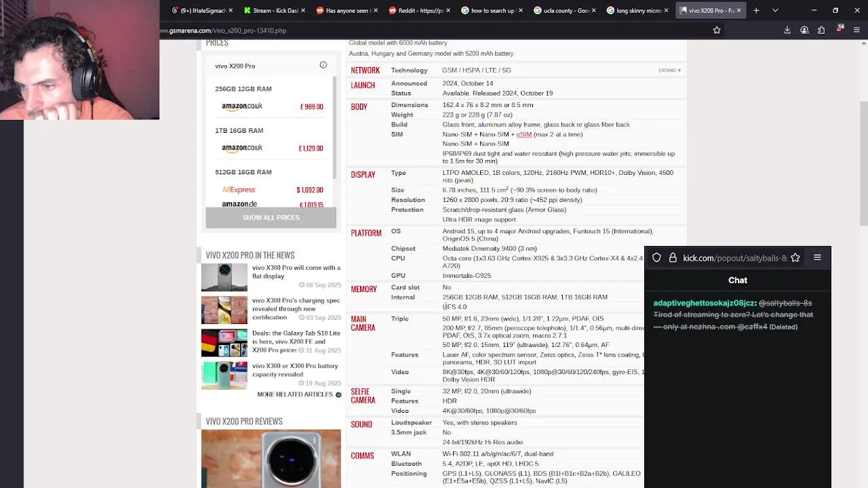Click the SHOW ALL PRICES button
The height and width of the screenshot is (488, 868).
point(271,218)
